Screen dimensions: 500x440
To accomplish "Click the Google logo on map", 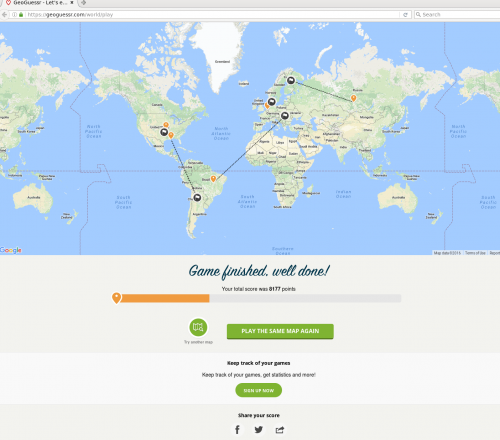I will click(11, 250).
